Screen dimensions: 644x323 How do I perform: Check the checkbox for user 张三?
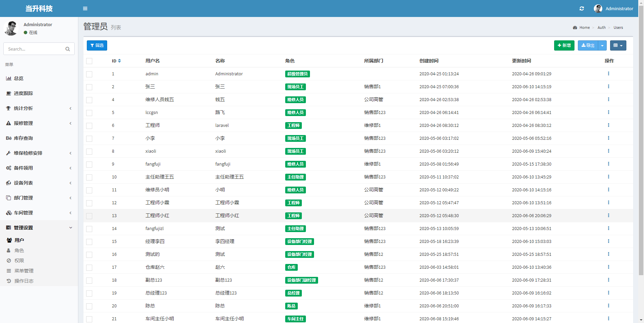89,87
